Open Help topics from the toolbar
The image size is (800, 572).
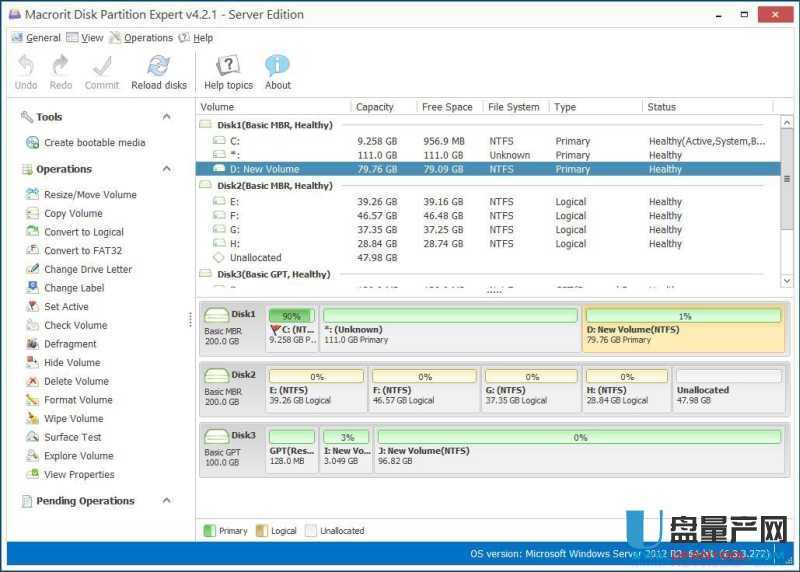228,67
